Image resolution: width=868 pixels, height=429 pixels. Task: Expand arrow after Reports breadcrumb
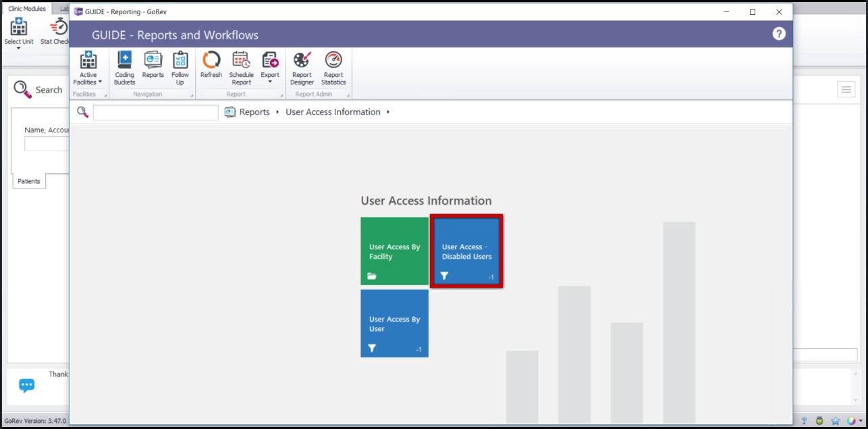point(277,112)
